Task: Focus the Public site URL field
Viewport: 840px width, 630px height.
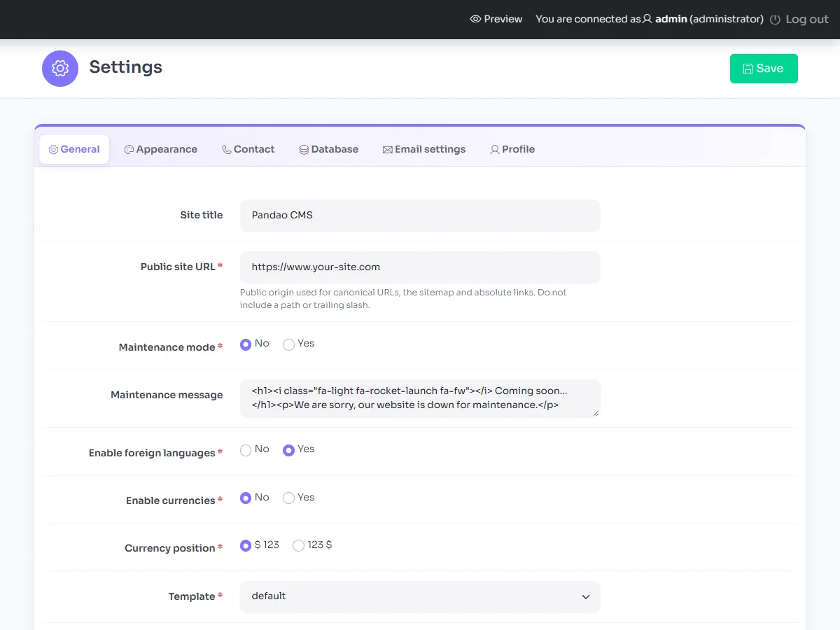Action: [420, 267]
